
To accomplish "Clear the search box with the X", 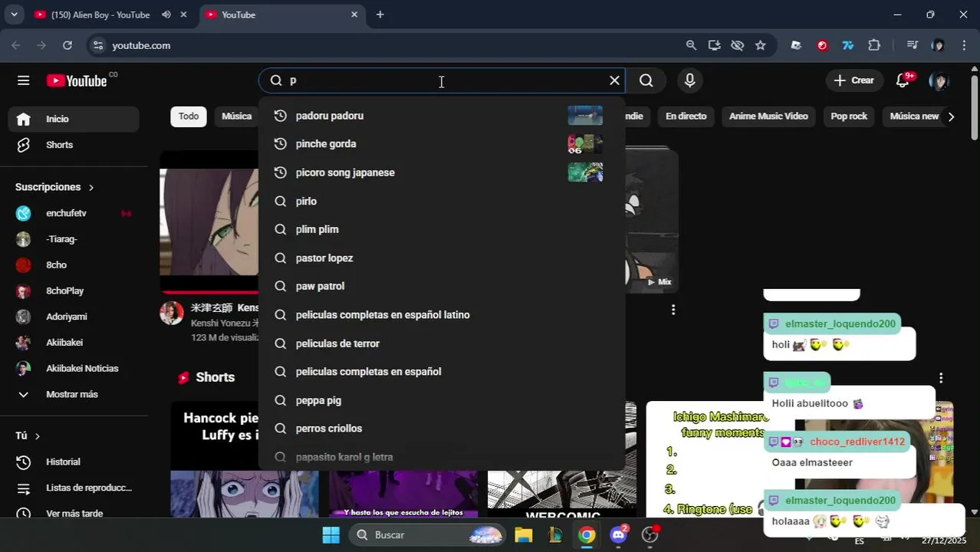I will [614, 80].
